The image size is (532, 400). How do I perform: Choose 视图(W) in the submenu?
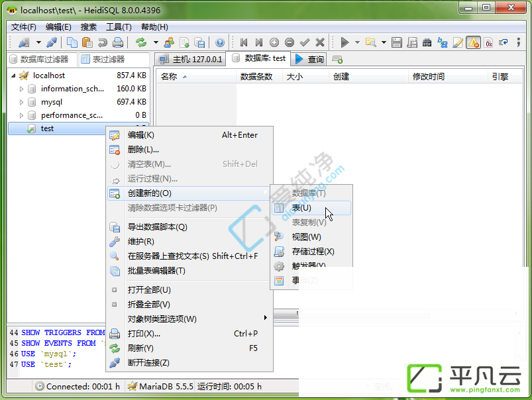pos(311,237)
